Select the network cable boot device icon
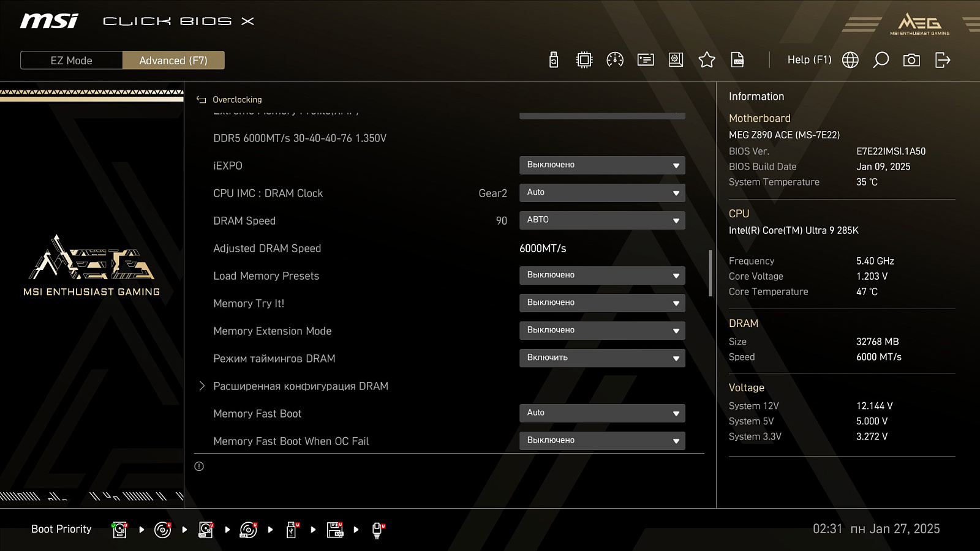This screenshot has height=551, width=980. [378, 530]
